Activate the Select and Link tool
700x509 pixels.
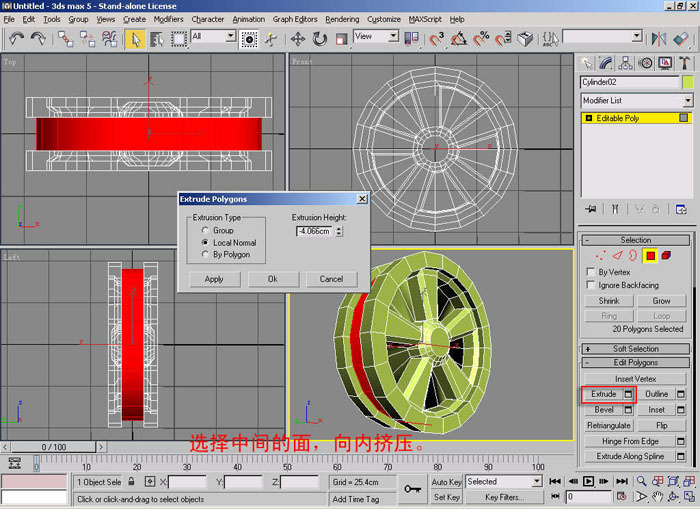pyautogui.click(x=66, y=39)
